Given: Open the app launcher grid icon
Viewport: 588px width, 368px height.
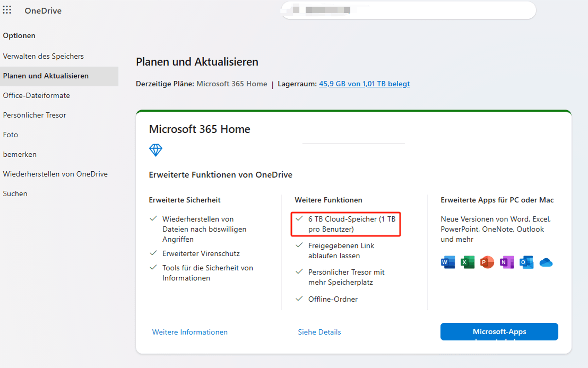Looking at the screenshot, I should coord(7,10).
